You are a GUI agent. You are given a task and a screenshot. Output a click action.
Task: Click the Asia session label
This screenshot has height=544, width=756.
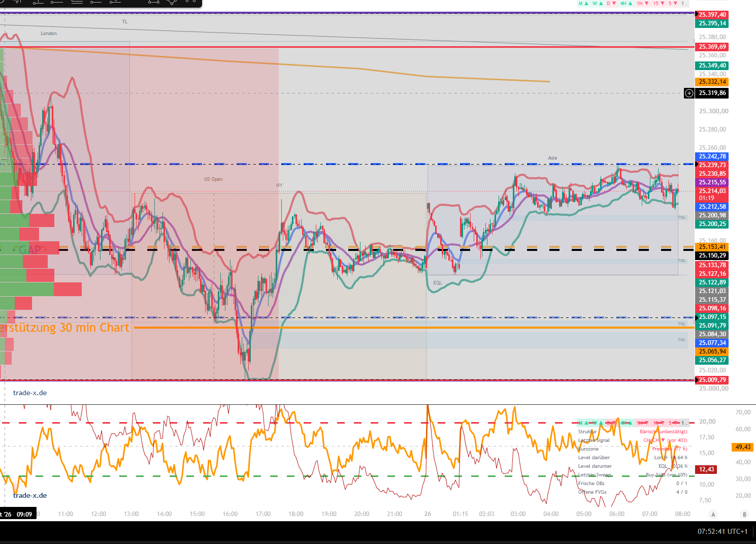(552, 158)
